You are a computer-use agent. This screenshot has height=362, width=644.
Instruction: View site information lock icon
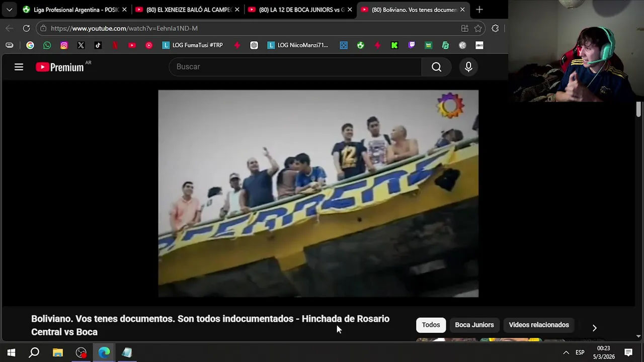pos(43,28)
